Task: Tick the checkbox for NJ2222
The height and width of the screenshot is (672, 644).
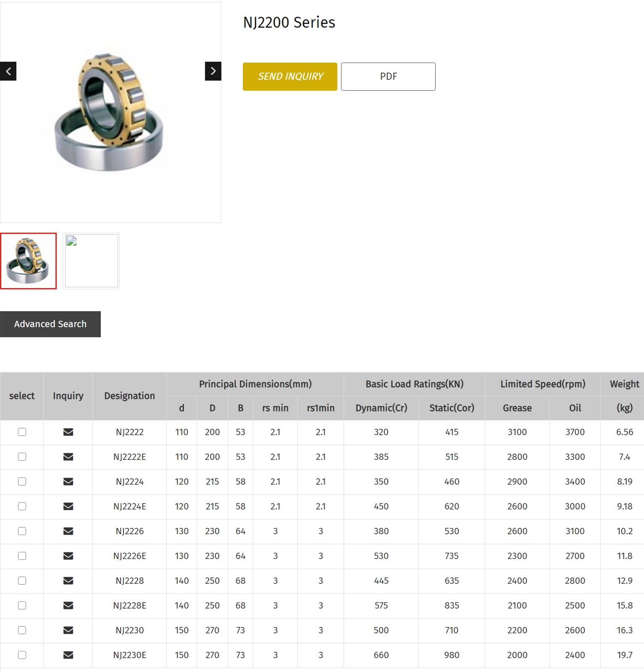Action: (x=22, y=432)
